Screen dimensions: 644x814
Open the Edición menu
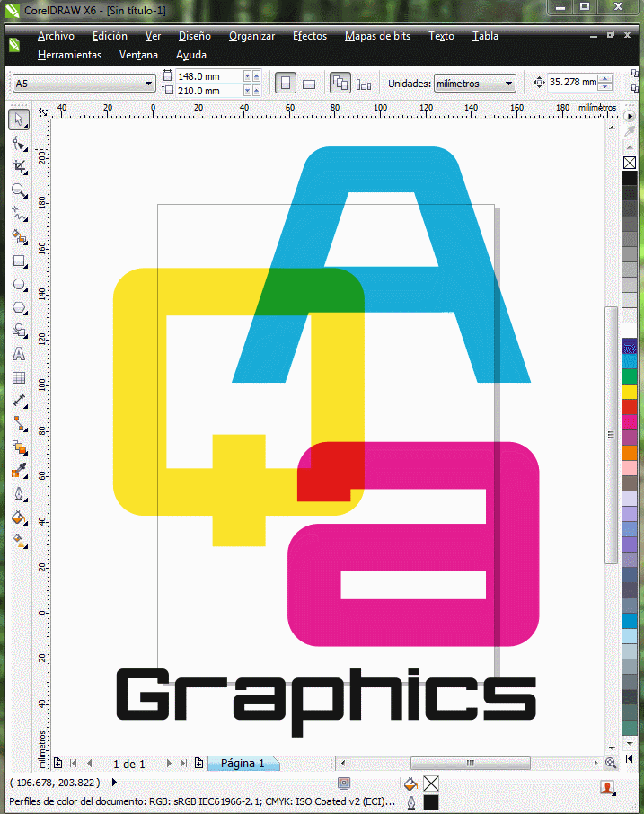[x=110, y=36]
